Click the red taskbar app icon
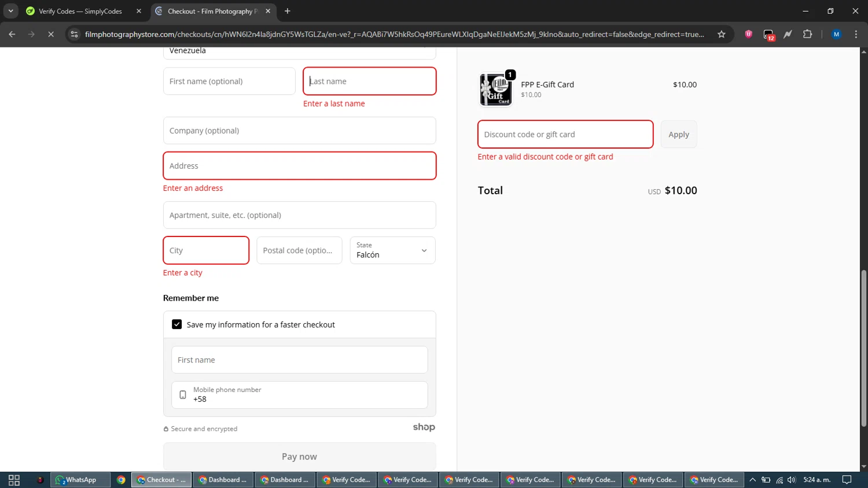 pos(40,480)
